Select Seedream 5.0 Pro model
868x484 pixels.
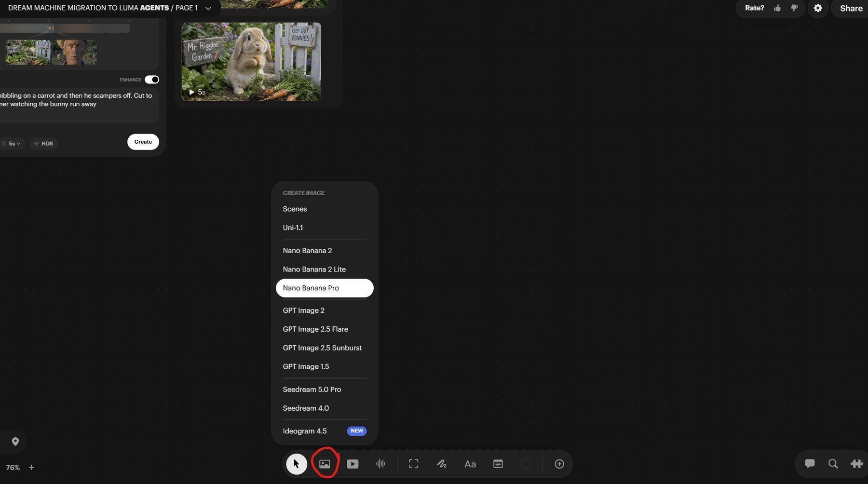click(x=324, y=390)
